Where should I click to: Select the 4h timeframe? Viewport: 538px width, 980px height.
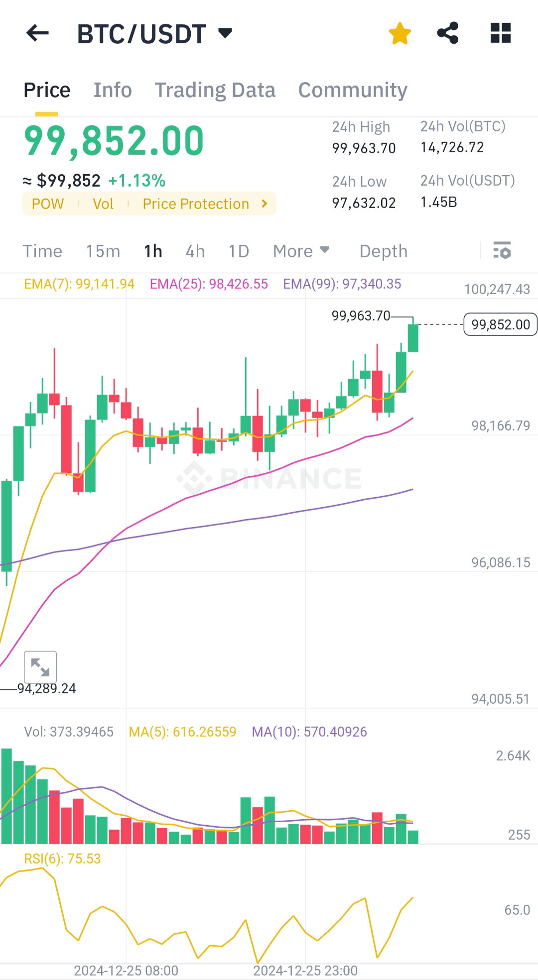pos(195,251)
